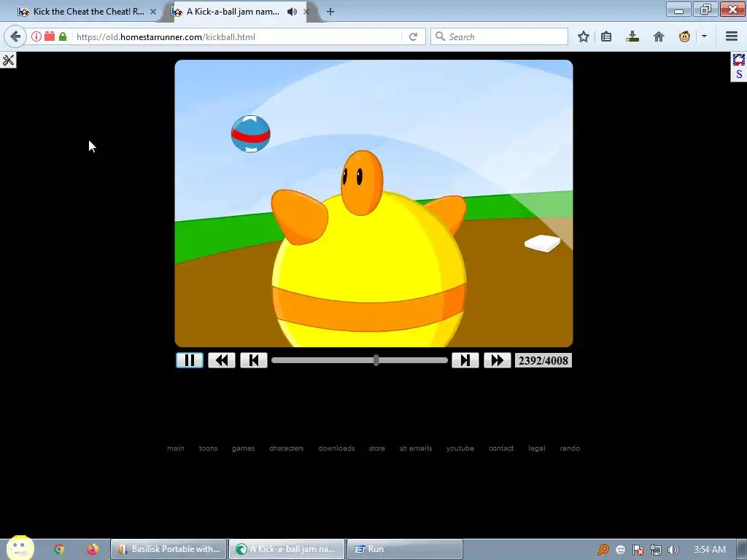747x560 pixels.
Task: Step forward one frame in player
Action: (x=465, y=360)
